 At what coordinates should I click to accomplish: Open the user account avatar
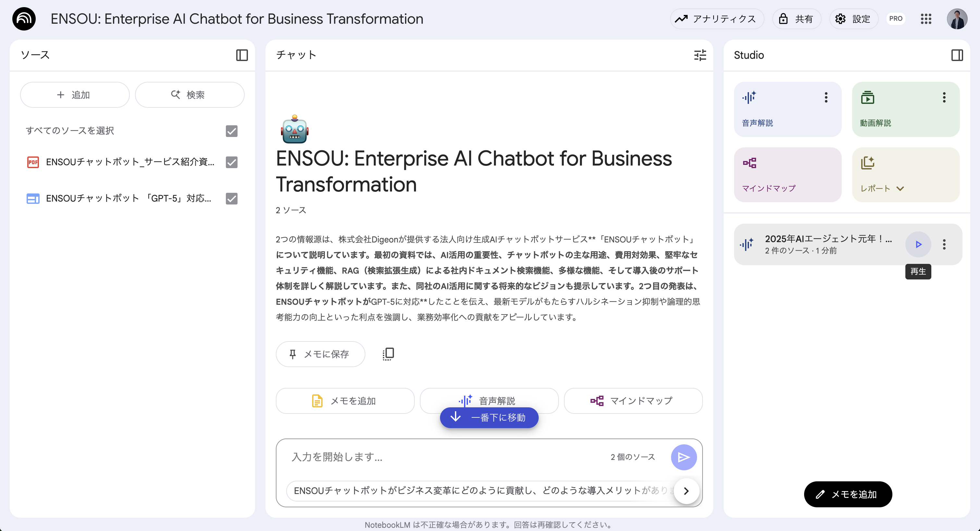957,19
